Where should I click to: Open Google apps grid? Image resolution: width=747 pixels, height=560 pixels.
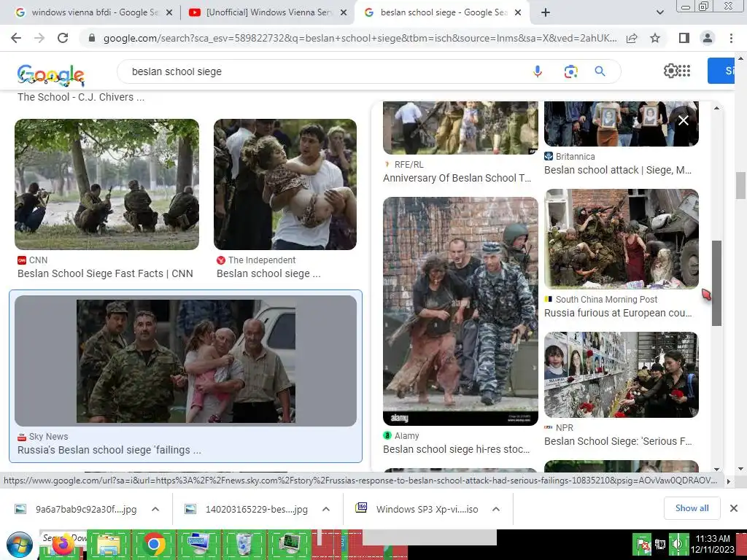(x=684, y=71)
